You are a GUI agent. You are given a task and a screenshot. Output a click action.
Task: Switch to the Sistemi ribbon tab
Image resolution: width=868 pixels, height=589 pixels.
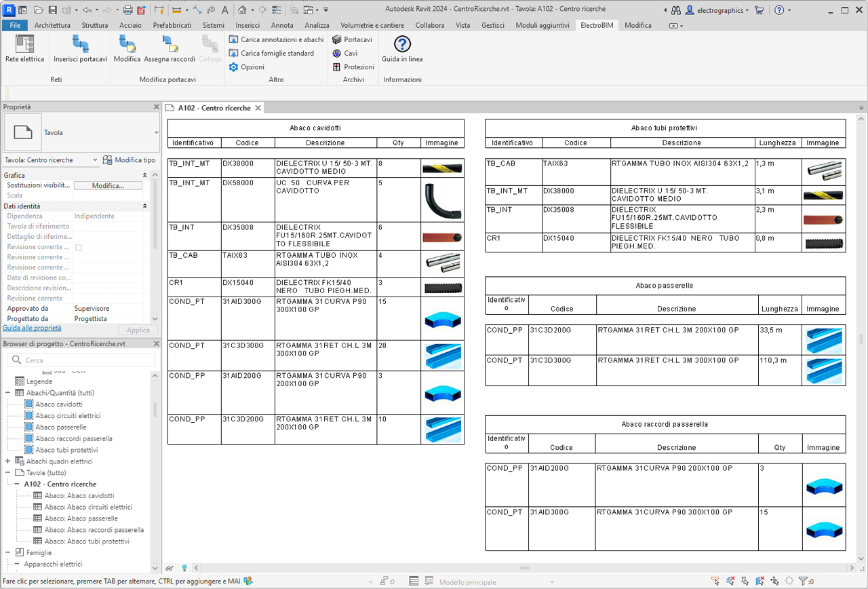pos(213,25)
